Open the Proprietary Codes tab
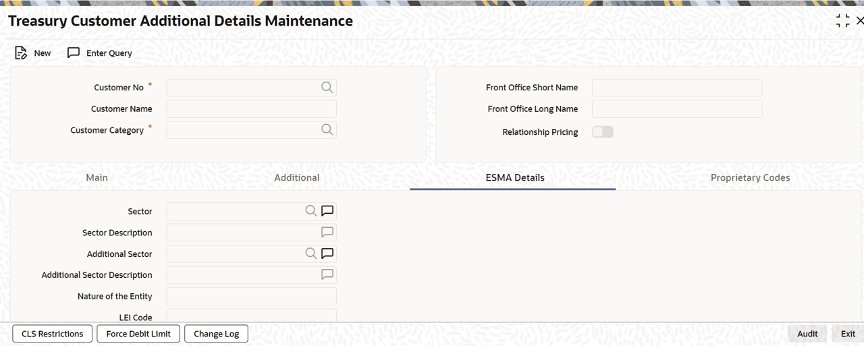This screenshot has width=868, height=356. coord(751,177)
